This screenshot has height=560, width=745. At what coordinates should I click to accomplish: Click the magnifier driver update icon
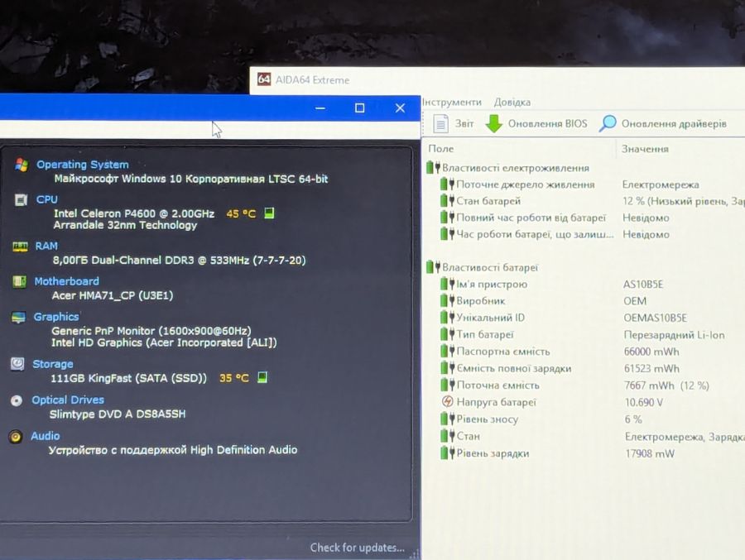click(x=608, y=123)
